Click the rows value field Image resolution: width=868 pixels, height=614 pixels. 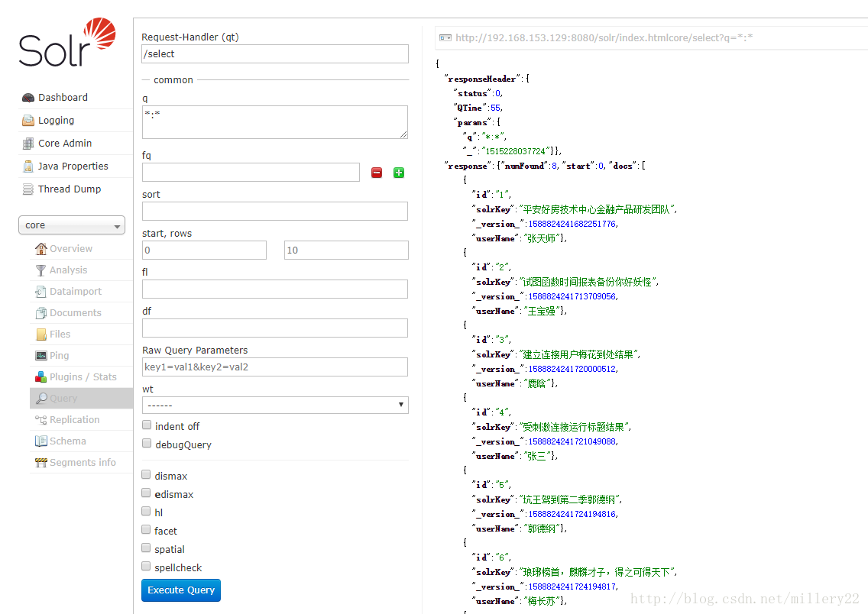tap(347, 250)
